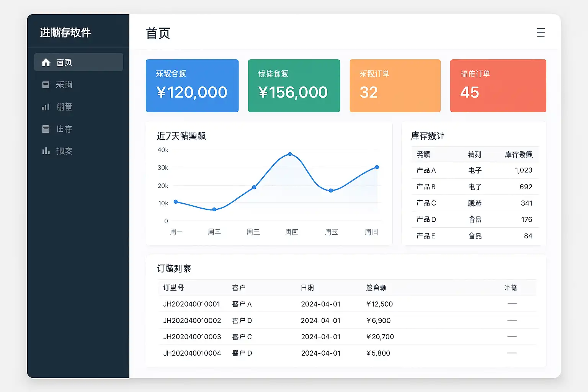Click the action dash for order JH202040010002
The width and height of the screenshot is (588, 392).
pos(512,320)
